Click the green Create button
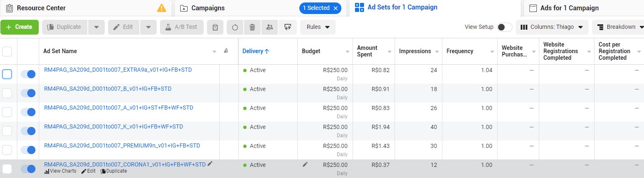This screenshot has height=178, width=644. click(19, 27)
